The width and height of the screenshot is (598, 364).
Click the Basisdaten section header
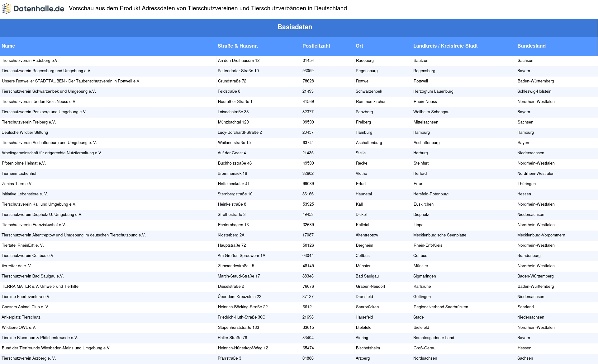click(x=295, y=27)
